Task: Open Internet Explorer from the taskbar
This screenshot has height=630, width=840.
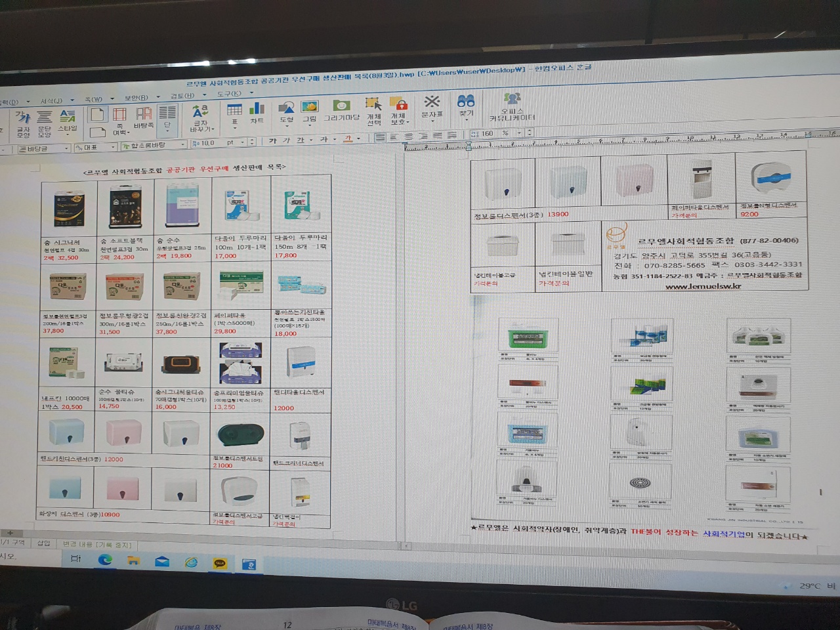Action: [x=191, y=562]
